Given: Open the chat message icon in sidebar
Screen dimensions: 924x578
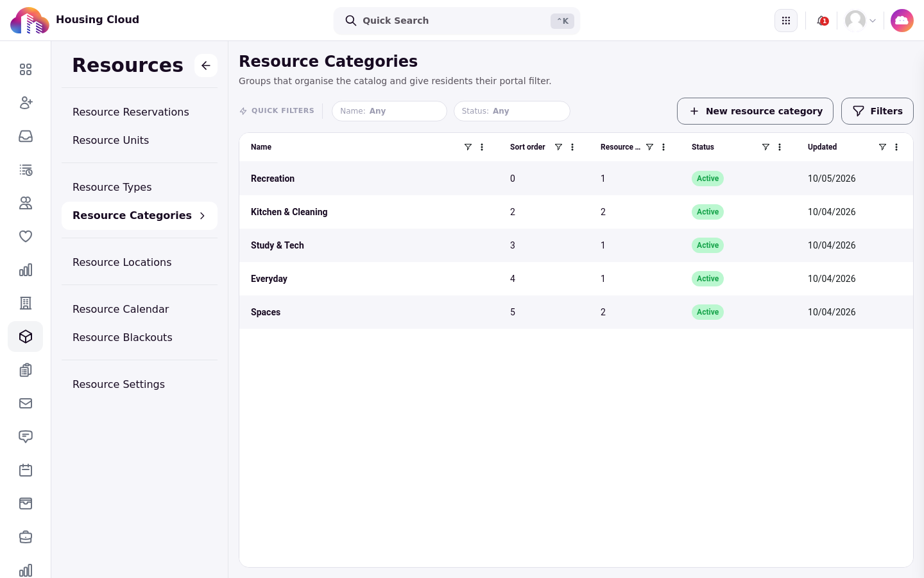Looking at the screenshot, I should (26, 437).
